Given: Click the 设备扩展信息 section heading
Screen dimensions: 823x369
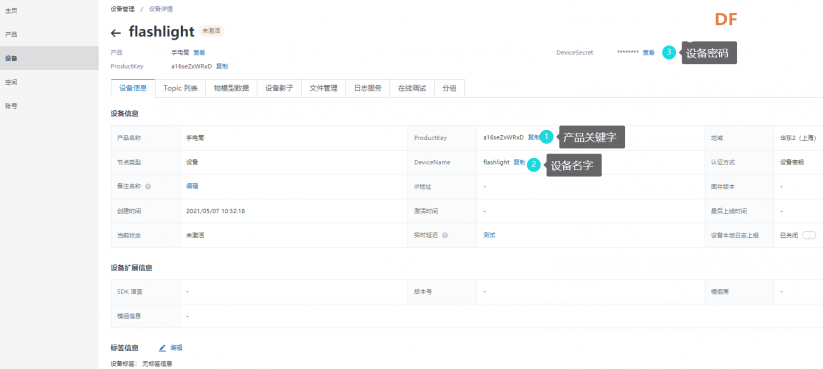Looking at the screenshot, I should 132,268.
